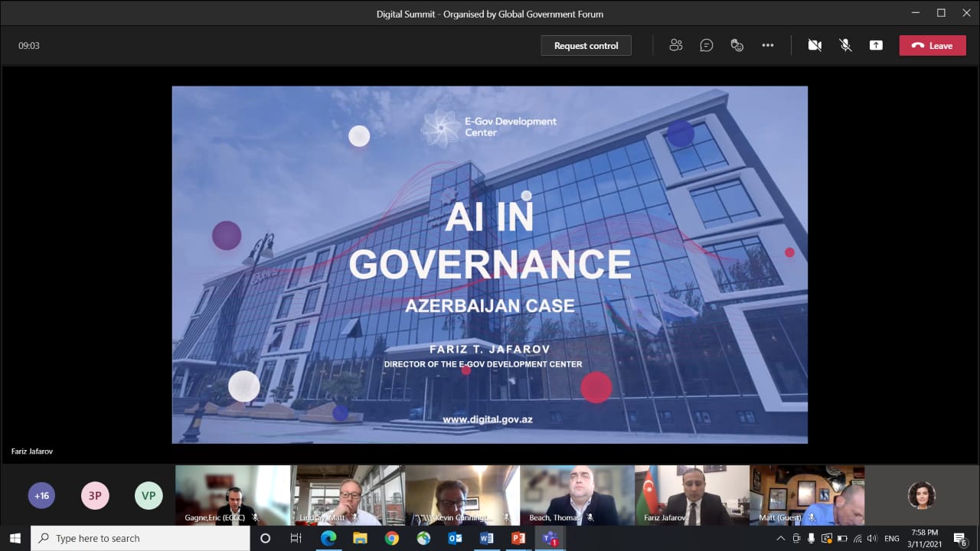Open the Action Center notifications
The image size is (980, 551).
point(961,539)
